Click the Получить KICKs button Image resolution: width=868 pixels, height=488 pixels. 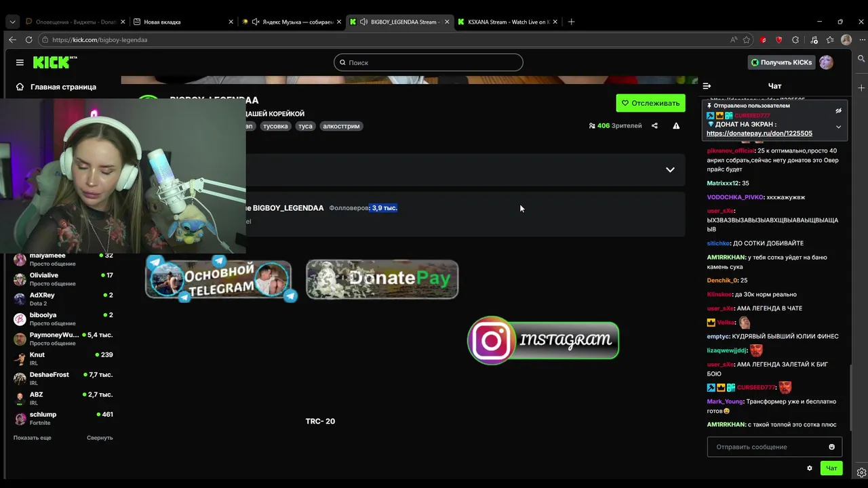pos(781,62)
